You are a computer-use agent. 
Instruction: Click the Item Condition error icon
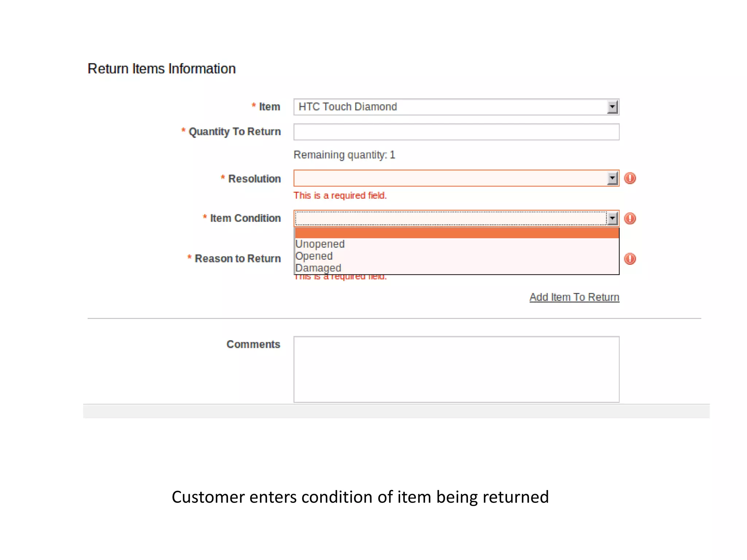point(630,218)
